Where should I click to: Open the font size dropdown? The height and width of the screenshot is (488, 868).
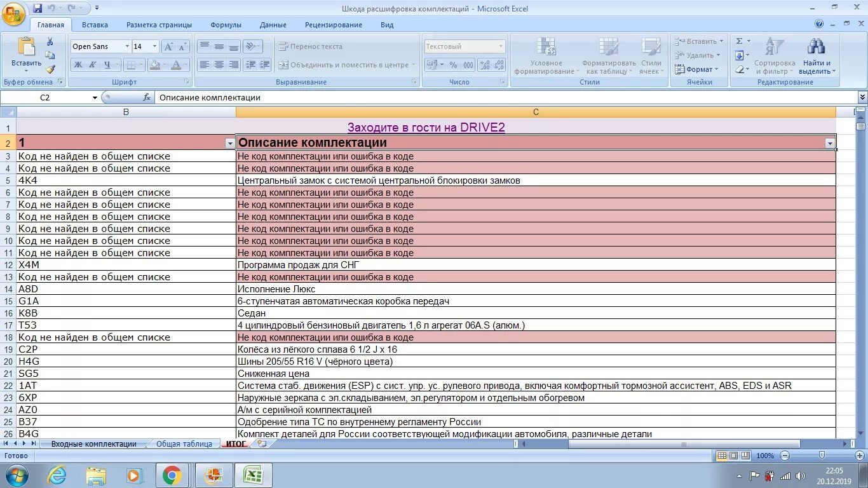coord(154,46)
